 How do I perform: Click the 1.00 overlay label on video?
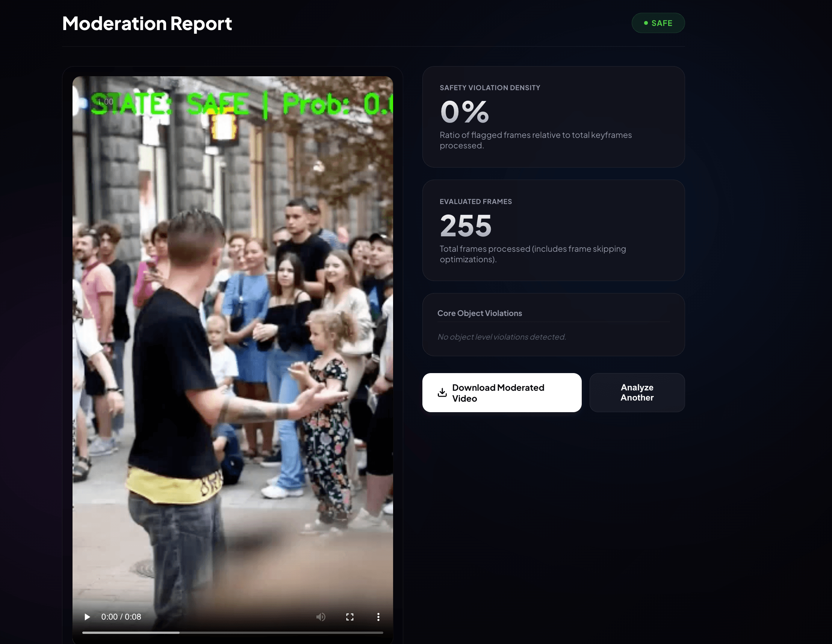[x=105, y=102]
